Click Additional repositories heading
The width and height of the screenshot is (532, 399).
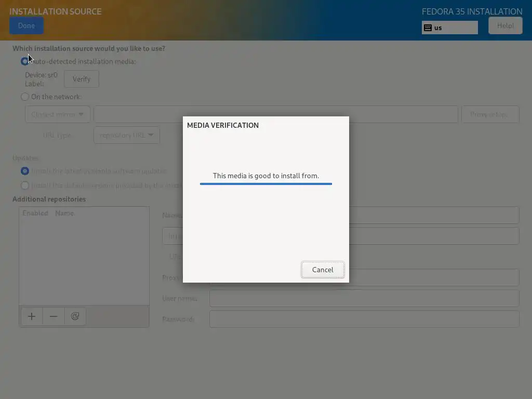click(x=49, y=199)
